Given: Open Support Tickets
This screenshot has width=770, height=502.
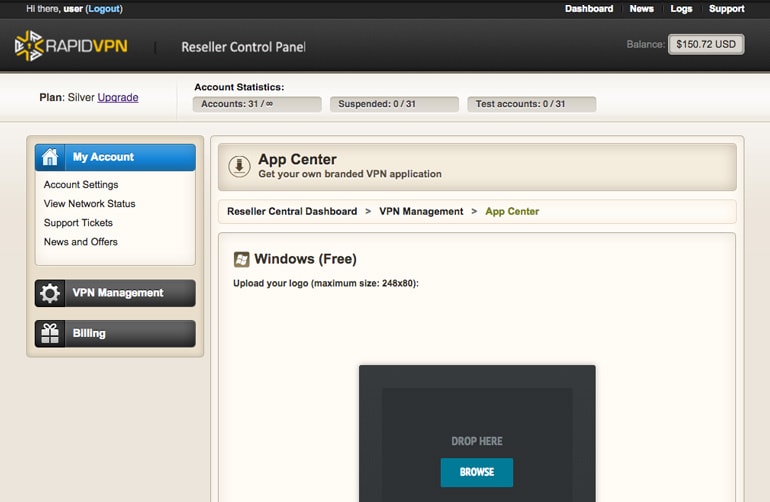Looking at the screenshot, I should (x=78, y=223).
